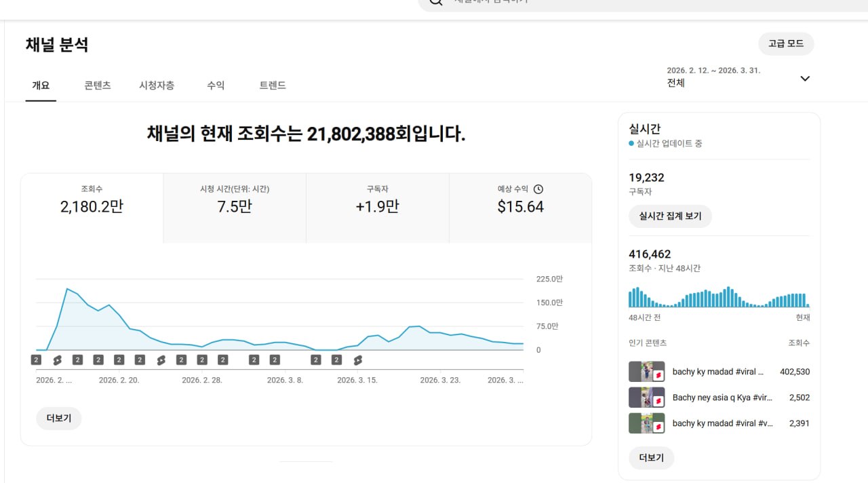This screenshot has height=483, width=868.
Task: Open the Shorts marker between Feb 20 and Feb 28
Action: [x=161, y=360]
